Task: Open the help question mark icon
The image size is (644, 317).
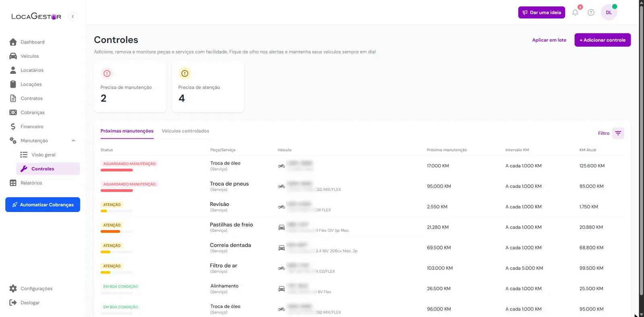Action: tap(591, 12)
